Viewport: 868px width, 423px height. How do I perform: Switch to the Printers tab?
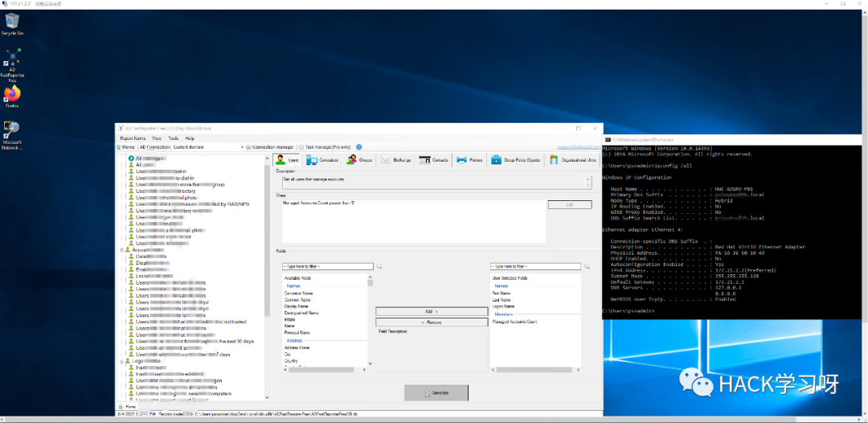[x=469, y=160]
